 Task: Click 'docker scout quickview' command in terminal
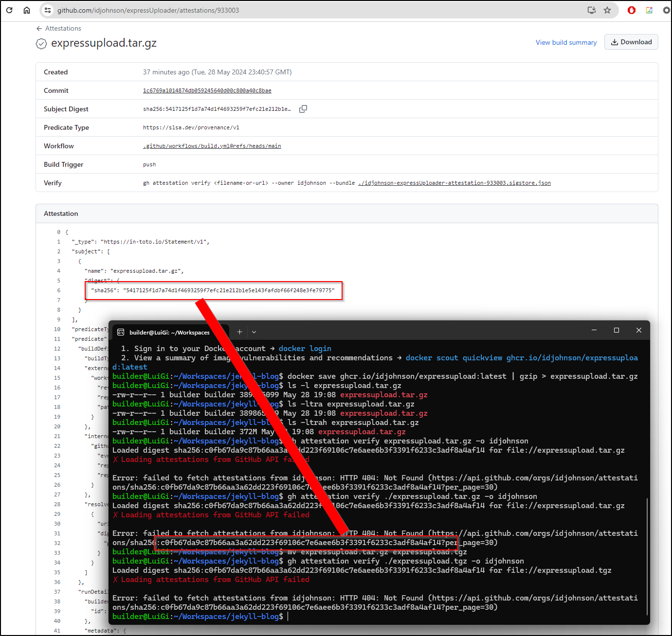click(x=454, y=358)
